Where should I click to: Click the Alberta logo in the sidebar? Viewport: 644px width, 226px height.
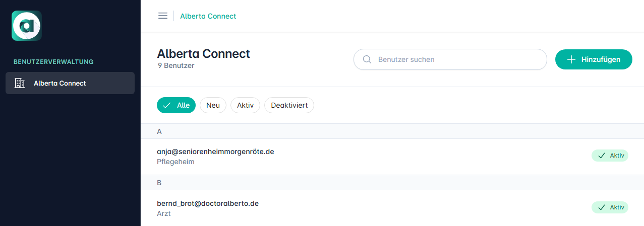[27, 26]
